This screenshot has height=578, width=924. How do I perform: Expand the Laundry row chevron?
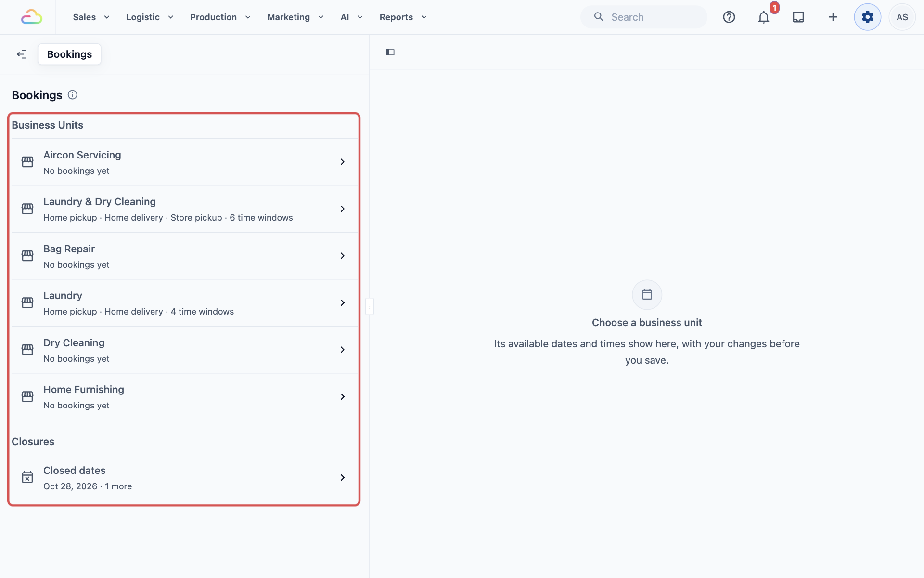(x=343, y=302)
